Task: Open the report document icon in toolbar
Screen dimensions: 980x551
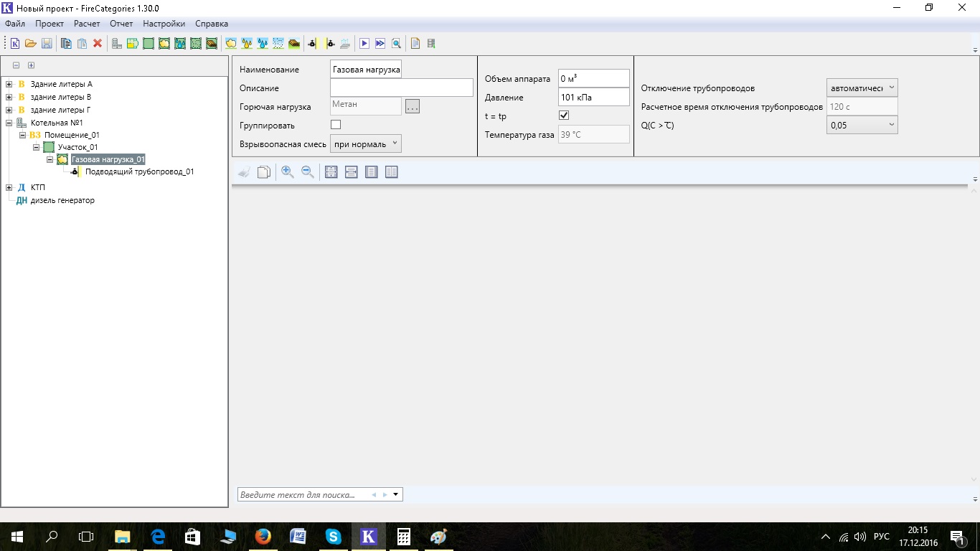Action: pyautogui.click(x=415, y=43)
